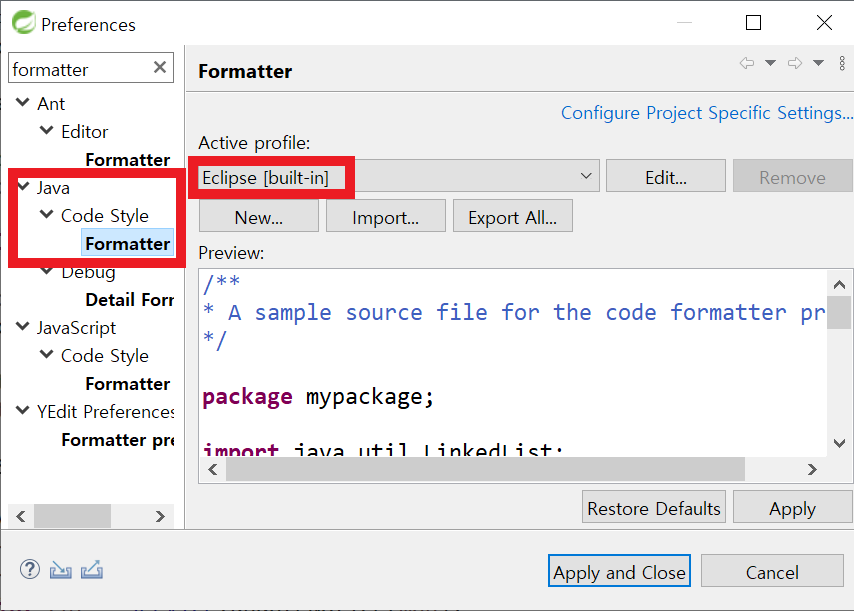Select Formatter under Java Code Style

127,243
